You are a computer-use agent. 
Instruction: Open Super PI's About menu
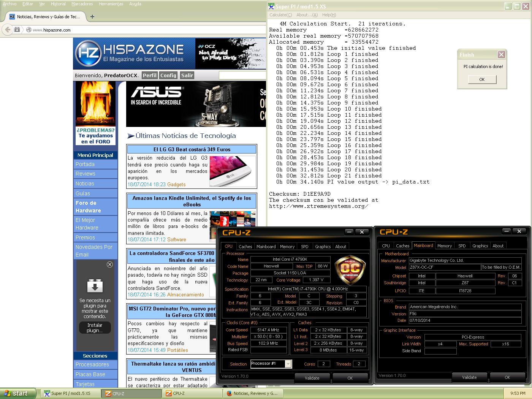point(307,15)
